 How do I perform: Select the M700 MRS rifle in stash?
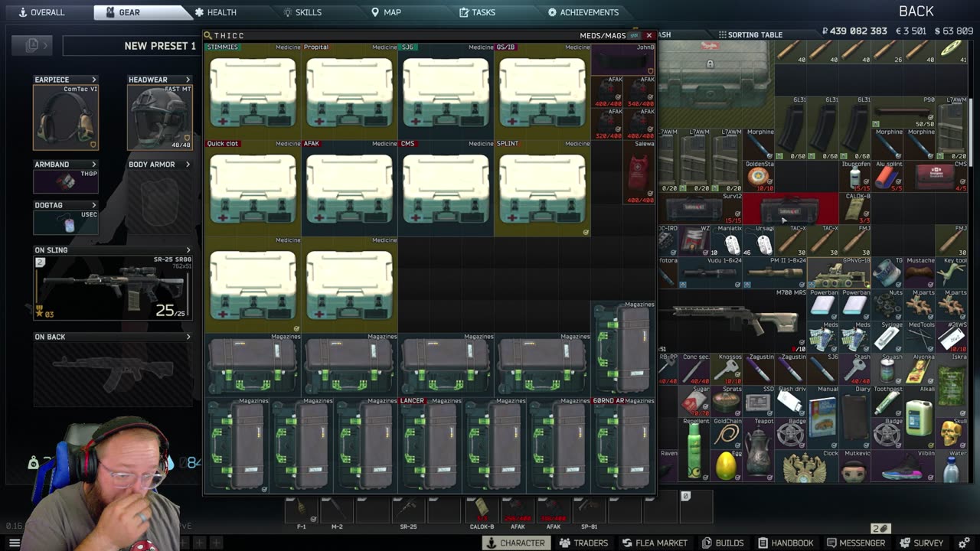click(x=733, y=321)
